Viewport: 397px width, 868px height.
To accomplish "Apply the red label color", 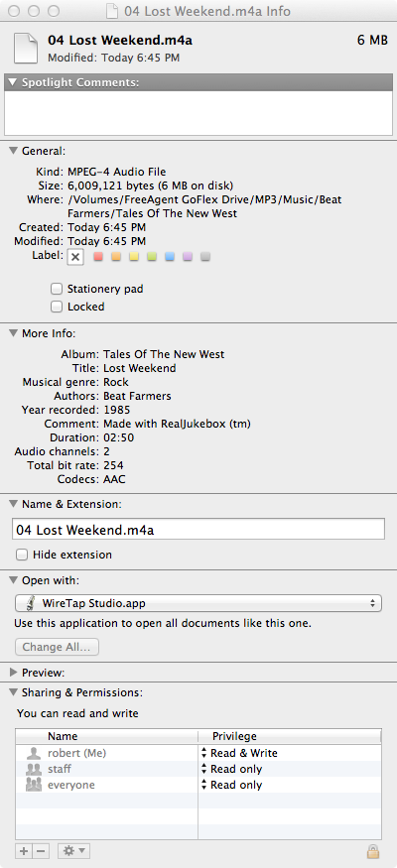I will pos(98,257).
